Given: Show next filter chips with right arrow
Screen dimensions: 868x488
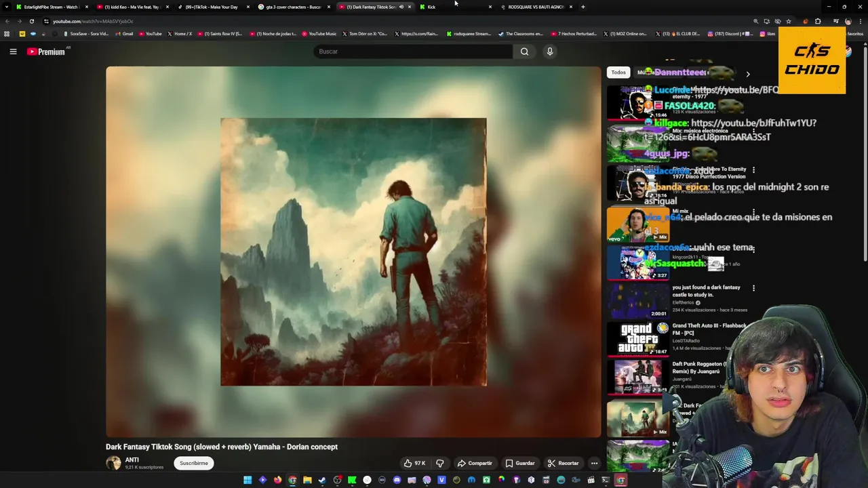Looking at the screenshot, I should [748, 74].
